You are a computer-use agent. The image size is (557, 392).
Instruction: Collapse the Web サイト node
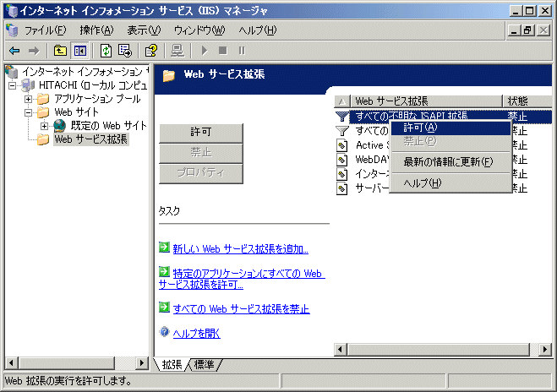[29, 112]
